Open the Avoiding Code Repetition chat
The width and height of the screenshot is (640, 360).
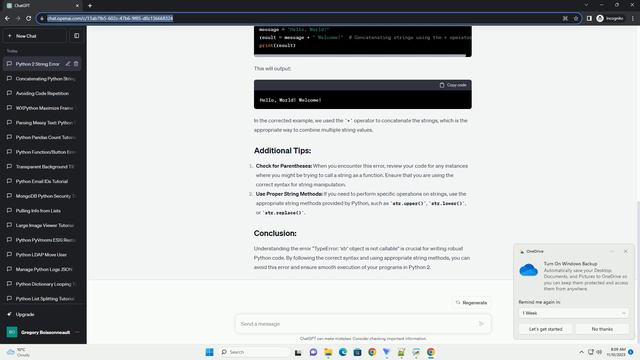pyautogui.click(x=42, y=93)
